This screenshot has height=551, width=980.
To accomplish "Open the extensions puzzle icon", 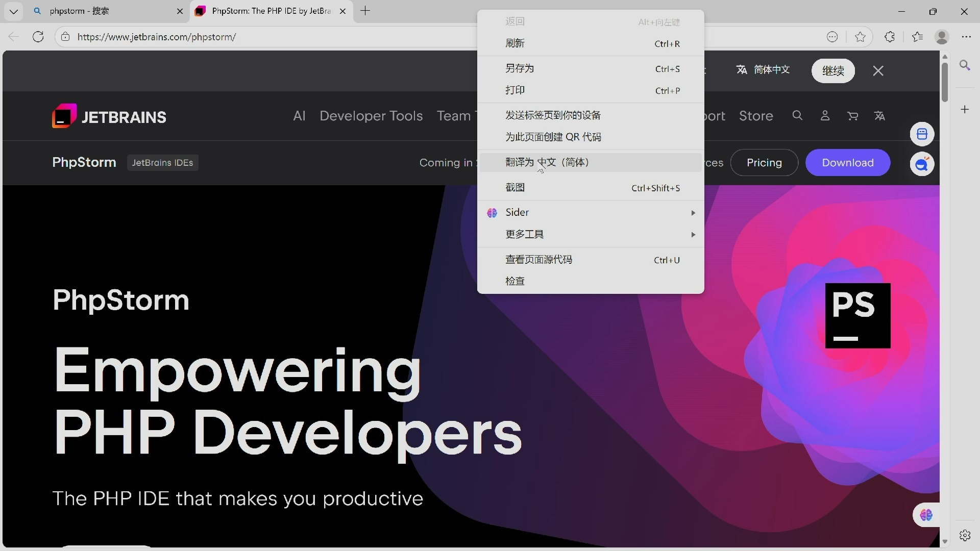I will coord(890,37).
